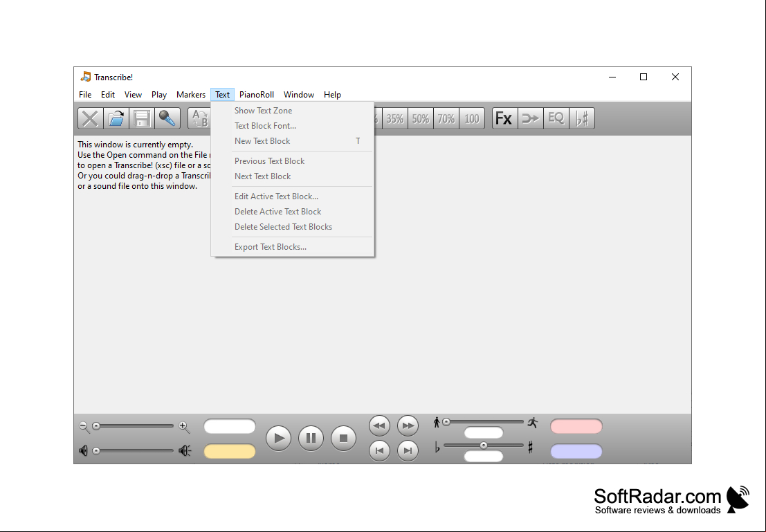The image size is (766, 532).
Task: Click the running man fast speed icon
Action: (533, 423)
